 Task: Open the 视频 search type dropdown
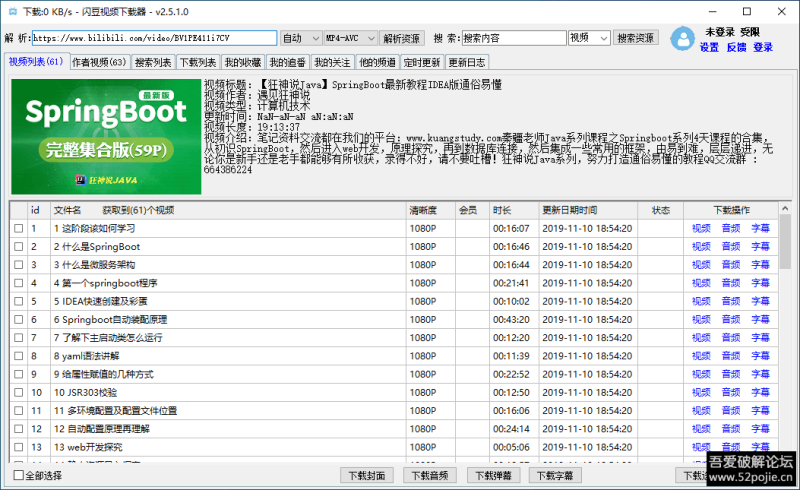pyautogui.click(x=589, y=38)
